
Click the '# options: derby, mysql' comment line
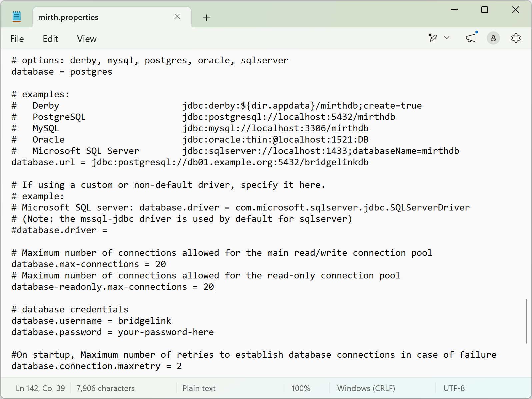[x=150, y=61]
